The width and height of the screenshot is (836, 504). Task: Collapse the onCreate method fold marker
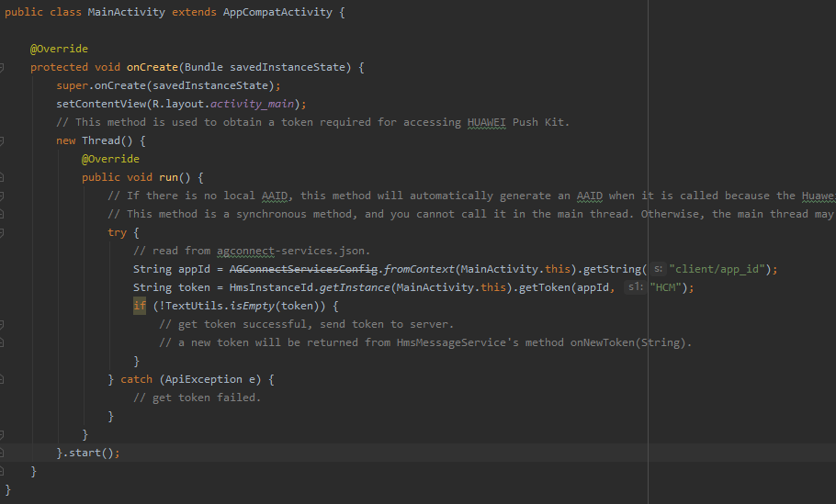(x=3, y=67)
